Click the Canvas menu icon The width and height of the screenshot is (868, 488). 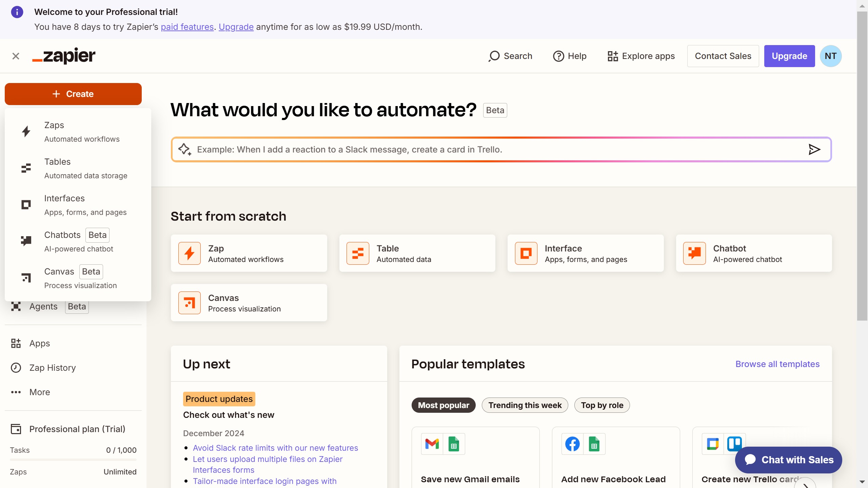[26, 278]
